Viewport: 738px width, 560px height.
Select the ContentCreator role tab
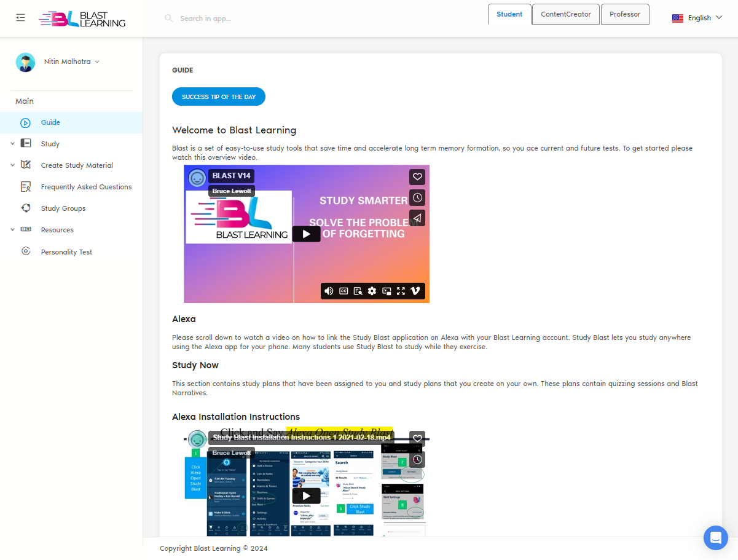[565, 14]
